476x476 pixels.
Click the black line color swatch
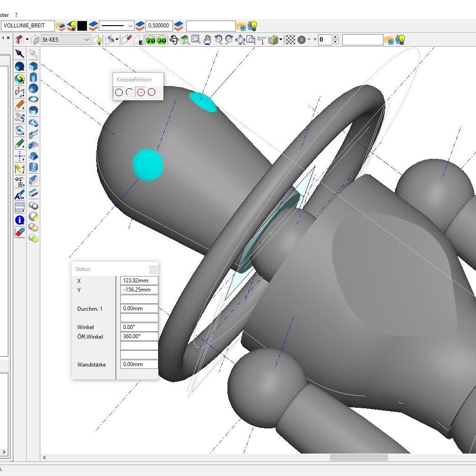(x=82, y=26)
